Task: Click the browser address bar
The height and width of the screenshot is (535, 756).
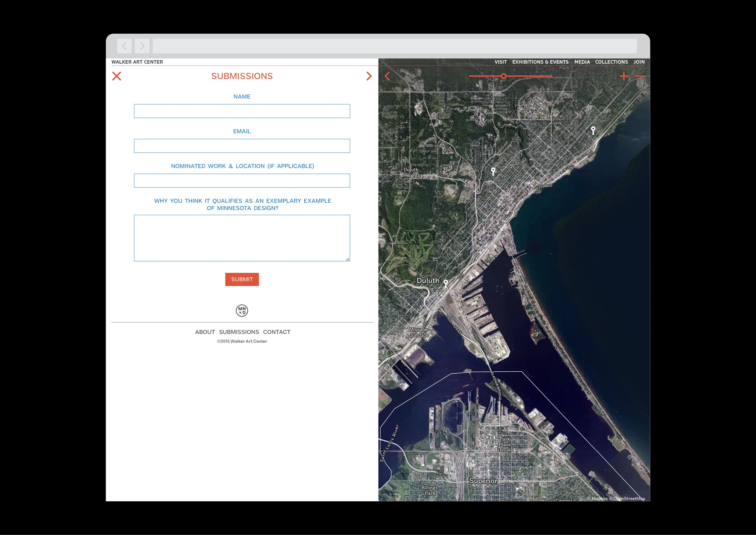Action: point(394,46)
